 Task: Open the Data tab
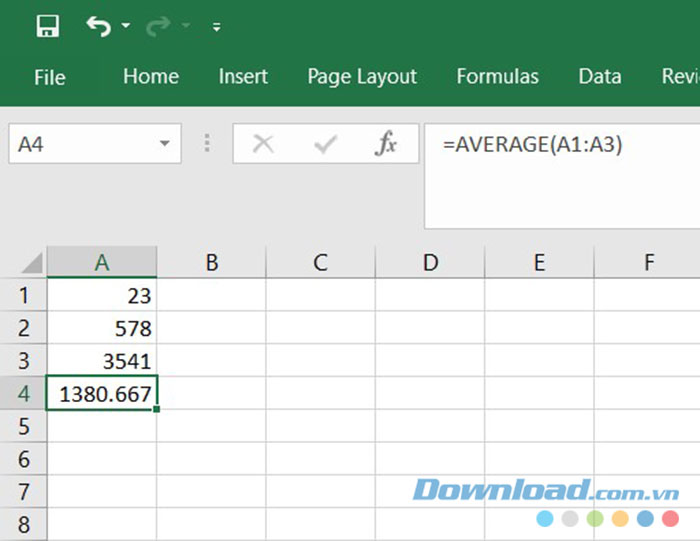pyautogui.click(x=600, y=77)
